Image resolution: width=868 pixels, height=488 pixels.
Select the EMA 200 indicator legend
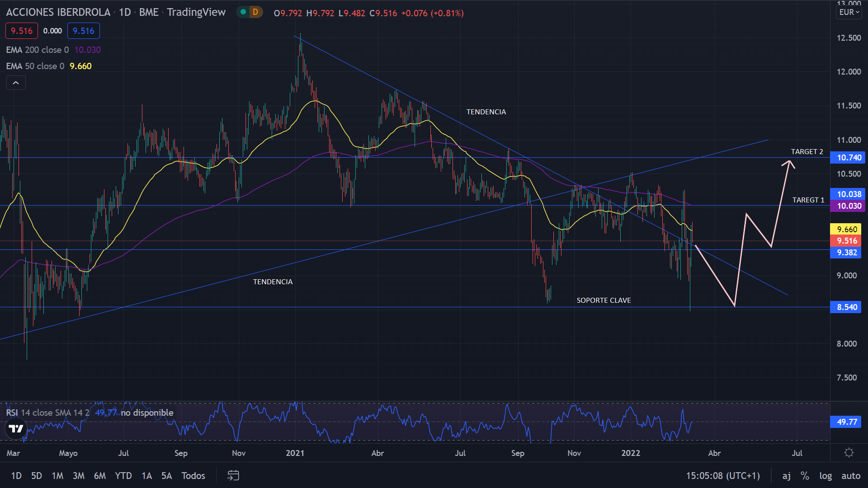pyautogui.click(x=38, y=50)
